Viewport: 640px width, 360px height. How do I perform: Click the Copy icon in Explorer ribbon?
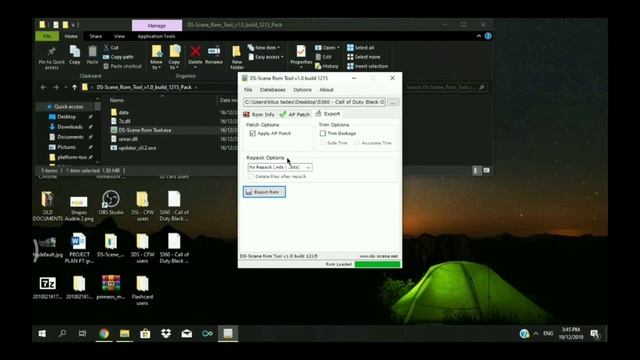pos(74,55)
